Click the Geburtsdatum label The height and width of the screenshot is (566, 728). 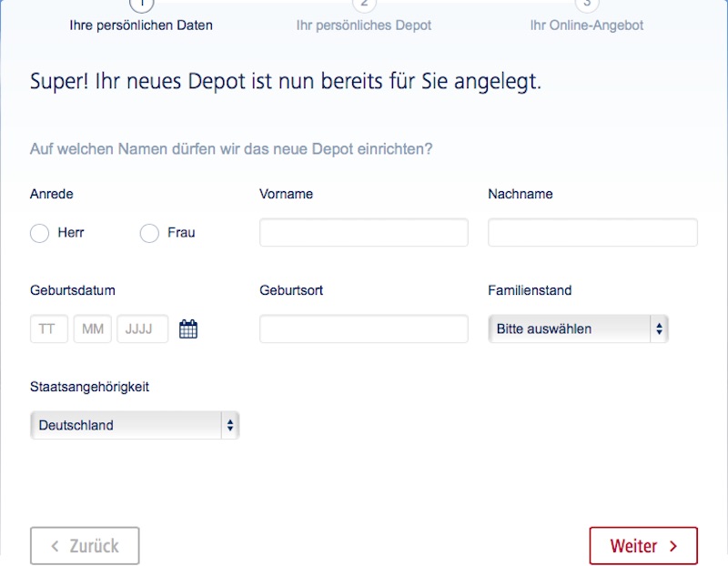(x=73, y=290)
